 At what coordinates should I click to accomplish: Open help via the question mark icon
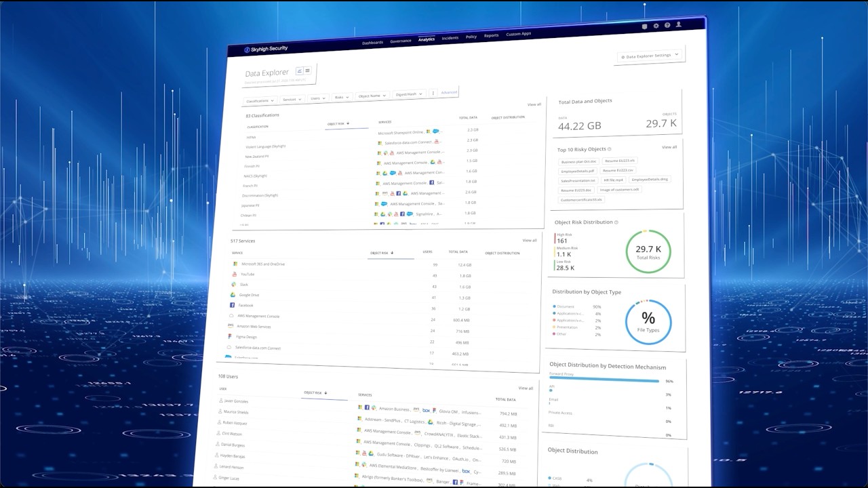[x=667, y=25]
